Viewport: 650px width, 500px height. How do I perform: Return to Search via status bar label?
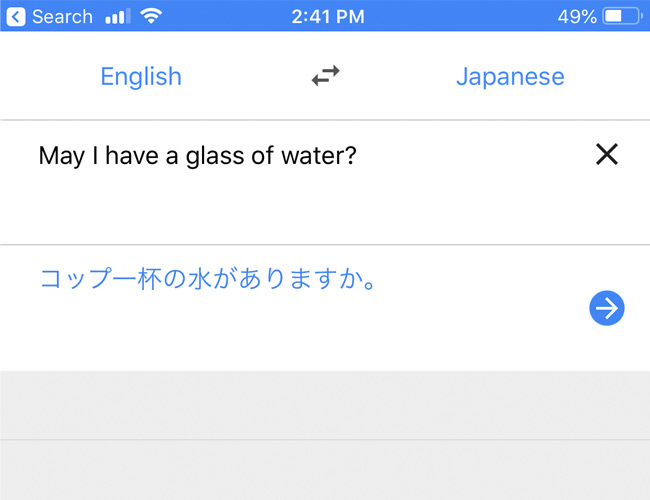(62, 17)
